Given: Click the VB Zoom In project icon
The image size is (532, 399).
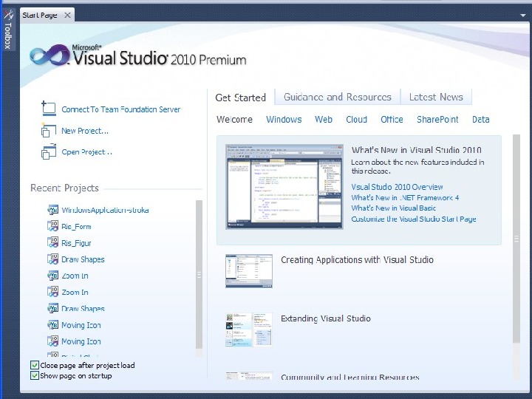Looking at the screenshot, I should tap(53, 276).
